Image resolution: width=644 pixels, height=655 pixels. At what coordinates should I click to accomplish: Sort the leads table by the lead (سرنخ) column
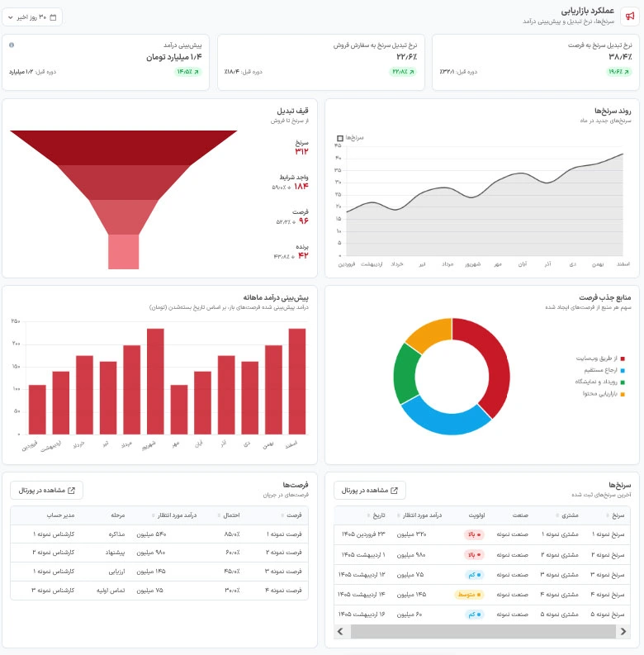(615, 515)
